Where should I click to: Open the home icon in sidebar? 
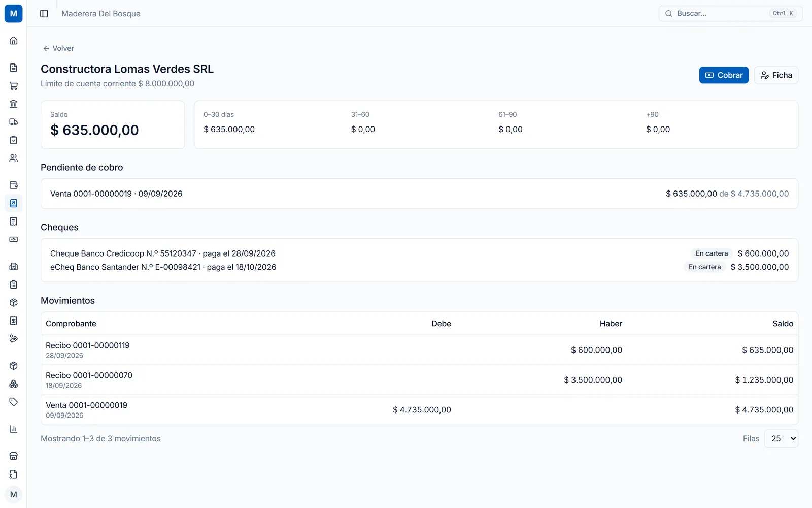click(14, 41)
